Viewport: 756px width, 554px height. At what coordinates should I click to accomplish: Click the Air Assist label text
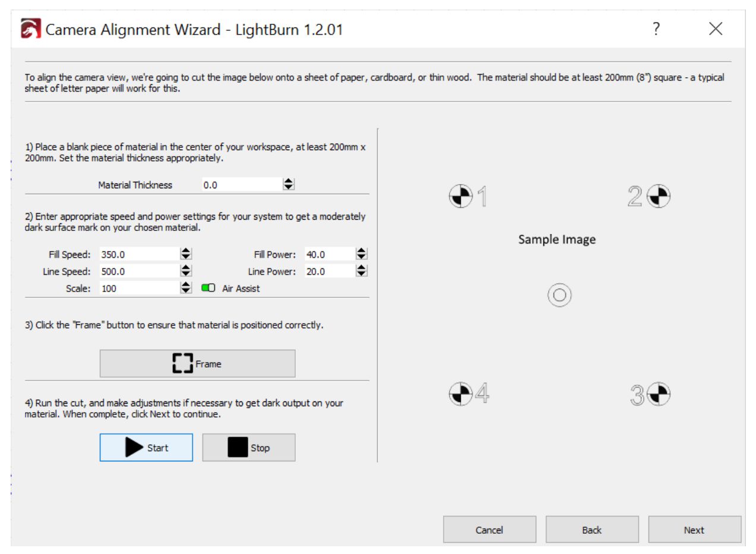pos(241,289)
